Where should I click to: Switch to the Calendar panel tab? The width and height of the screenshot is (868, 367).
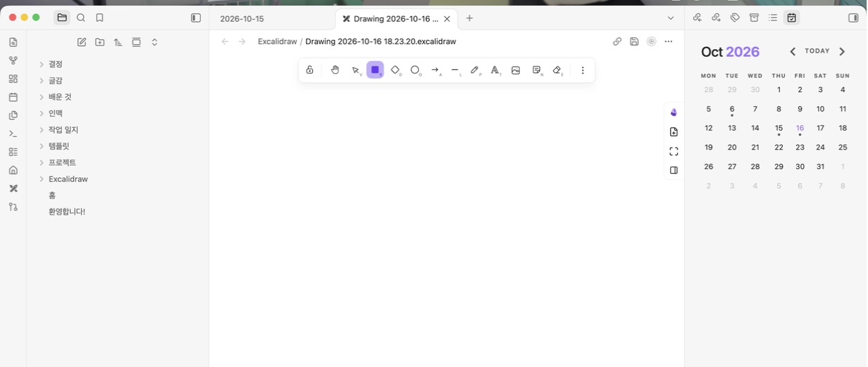pos(792,18)
